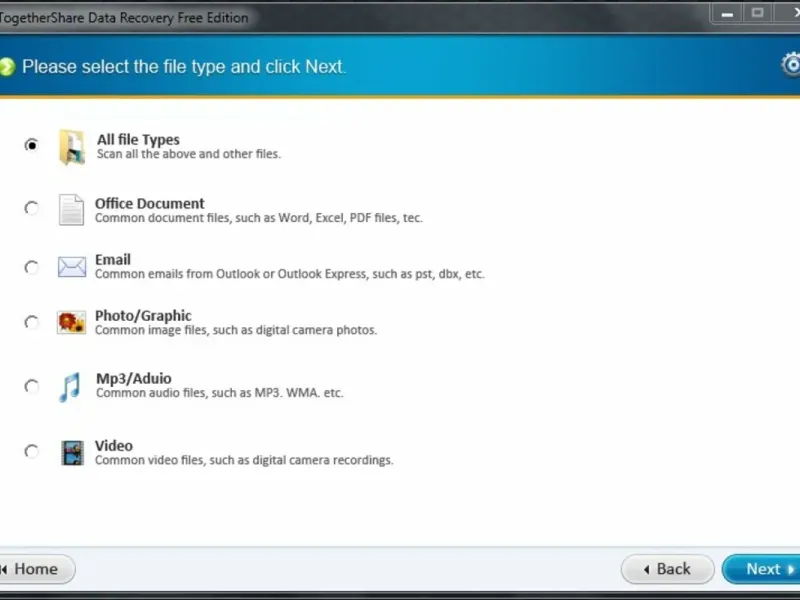The image size is (800, 600).
Task: Click the Mp3/Aduio music note icon
Action: click(x=70, y=387)
